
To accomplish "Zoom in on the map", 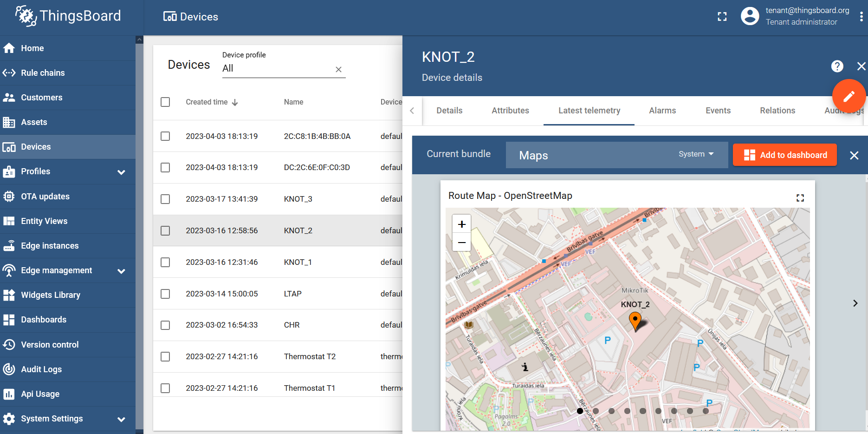I will [461, 224].
